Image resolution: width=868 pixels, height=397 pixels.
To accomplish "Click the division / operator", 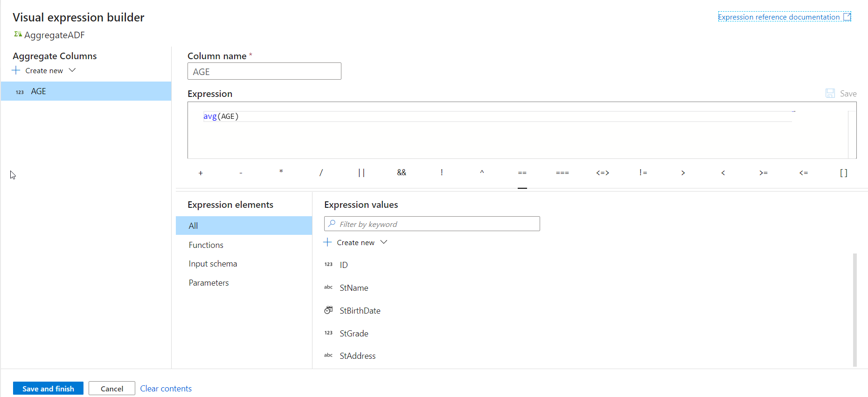I will (x=321, y=172).
